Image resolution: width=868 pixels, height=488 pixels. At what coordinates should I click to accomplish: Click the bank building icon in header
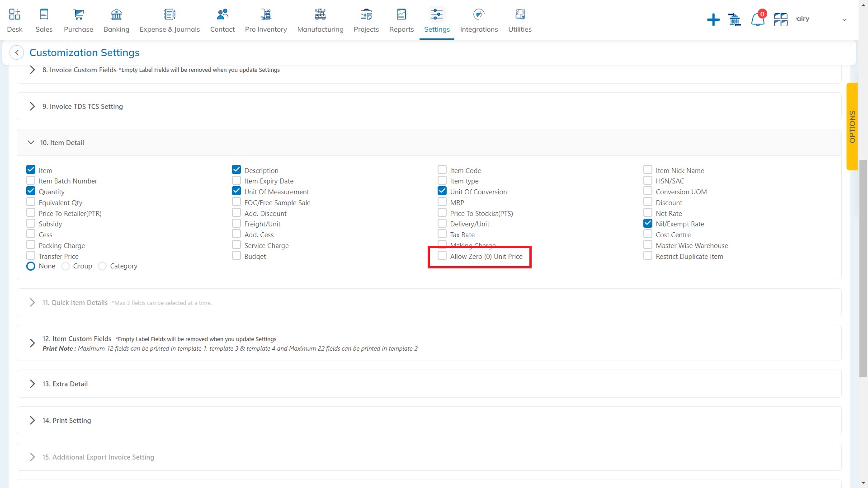pos(735,19)
